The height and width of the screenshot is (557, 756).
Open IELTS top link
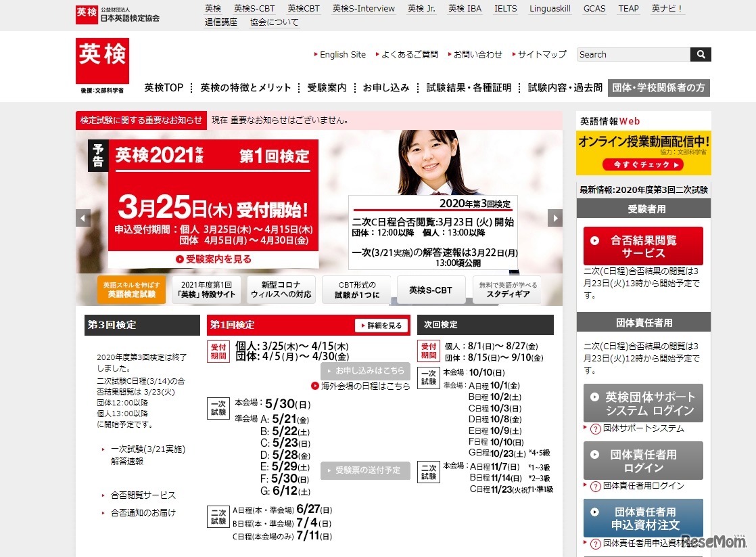click(505, 9)
